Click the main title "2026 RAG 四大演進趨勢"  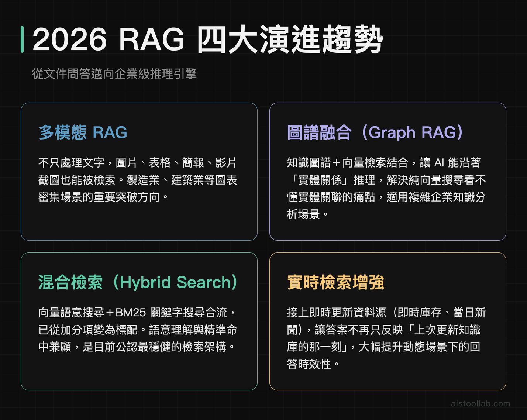[x=208, y=39]
